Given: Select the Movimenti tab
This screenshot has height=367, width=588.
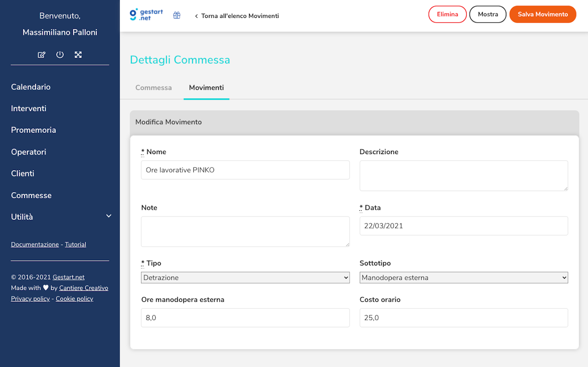Looking at the screenshot, I should pos(206,87).
